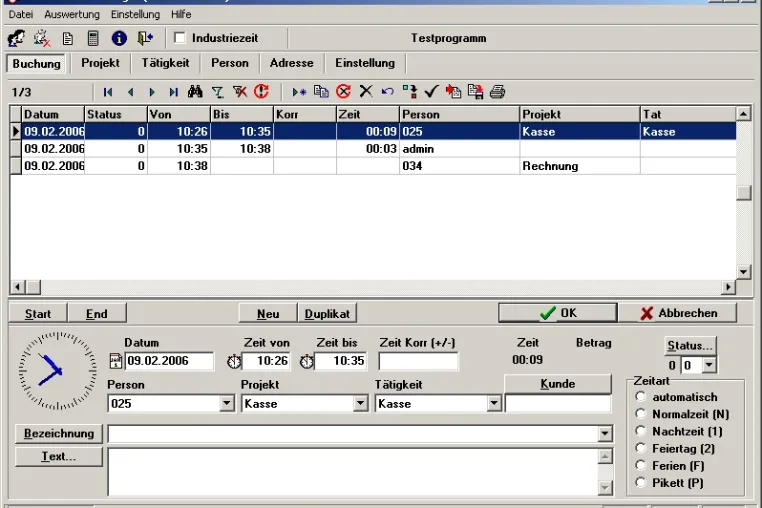
Task: Click table horizontal scrollbar right arrow
Action: [728, 287]
